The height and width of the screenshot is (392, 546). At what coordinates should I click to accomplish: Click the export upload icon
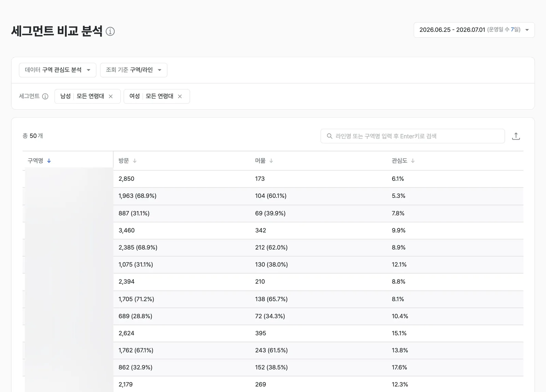pos(516,136)
